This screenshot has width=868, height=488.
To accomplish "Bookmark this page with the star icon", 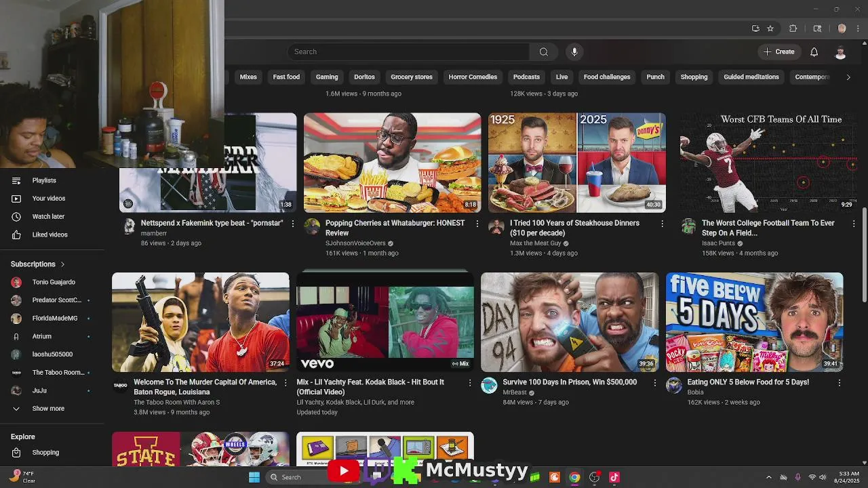I will click(x=770, y=28).
